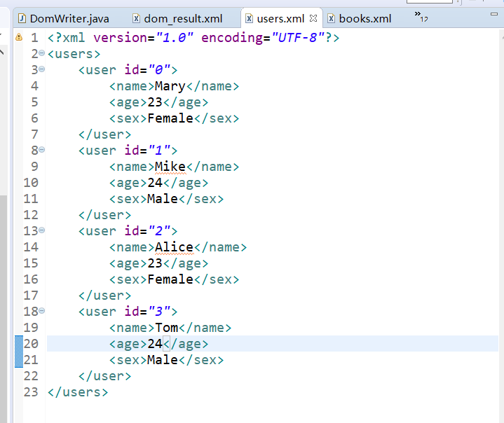Select the users.xml tab

click(x=280, y=19)
